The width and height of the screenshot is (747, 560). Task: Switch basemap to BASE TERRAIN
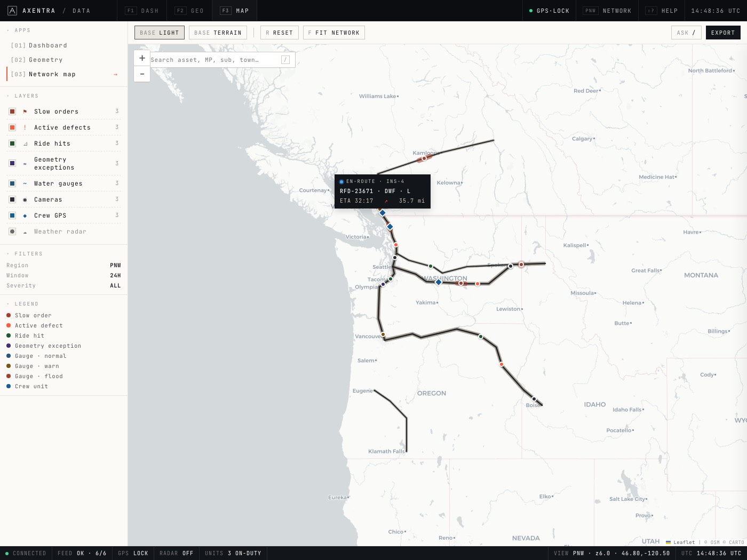(x=218, y=33)
